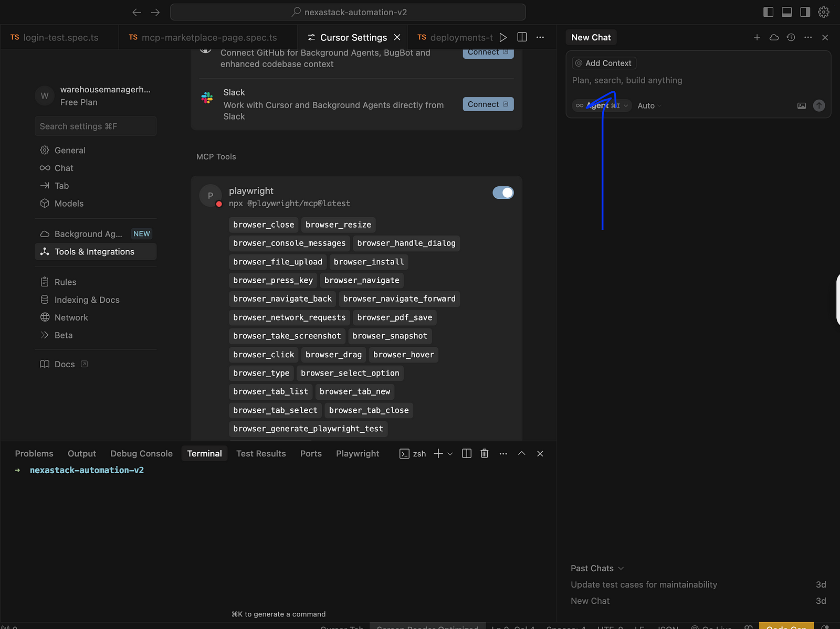Connect the Slack integration
840x629 pixels.
pyautogui.click(x=488, y=104)
